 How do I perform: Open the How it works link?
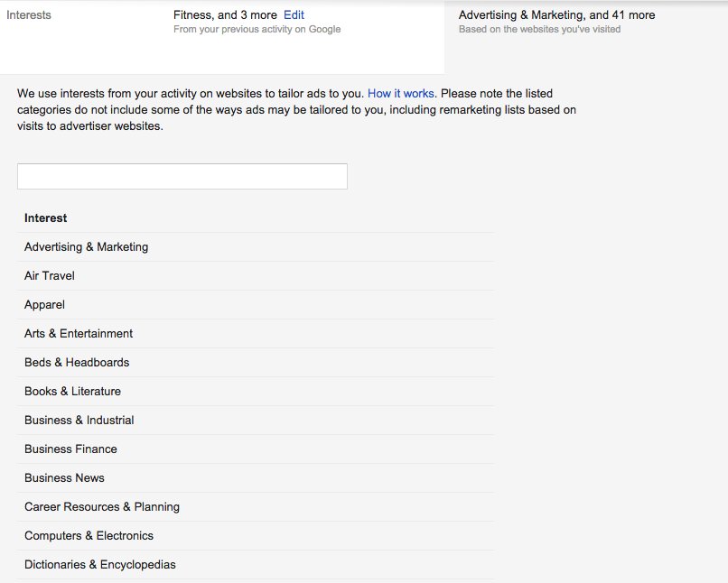point(400,94)
